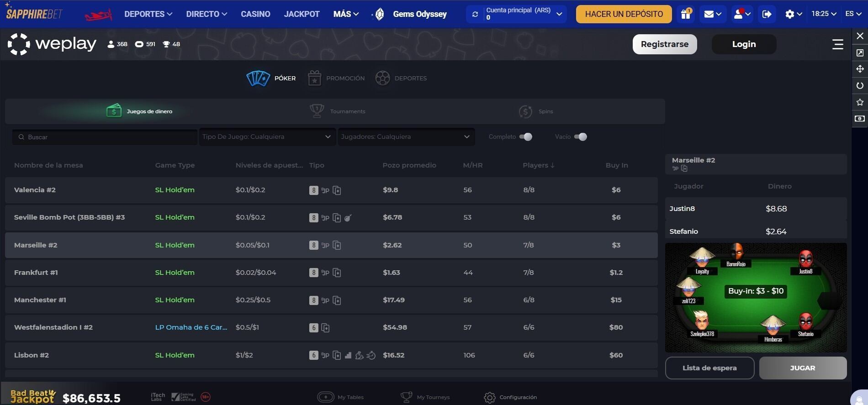Viewport: 868px width, 405px height.
Task: Click HACER UN DEPÓSITO button
Action: click(624, 14)
